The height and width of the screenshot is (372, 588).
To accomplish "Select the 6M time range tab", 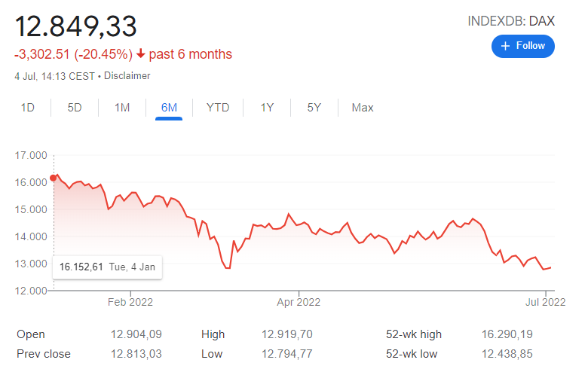I will [169, 108].
